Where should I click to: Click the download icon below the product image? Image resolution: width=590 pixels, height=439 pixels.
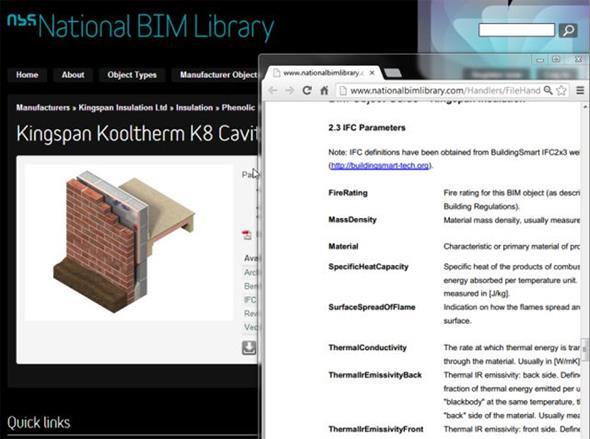pyautogui.click(x=249, y=348)
